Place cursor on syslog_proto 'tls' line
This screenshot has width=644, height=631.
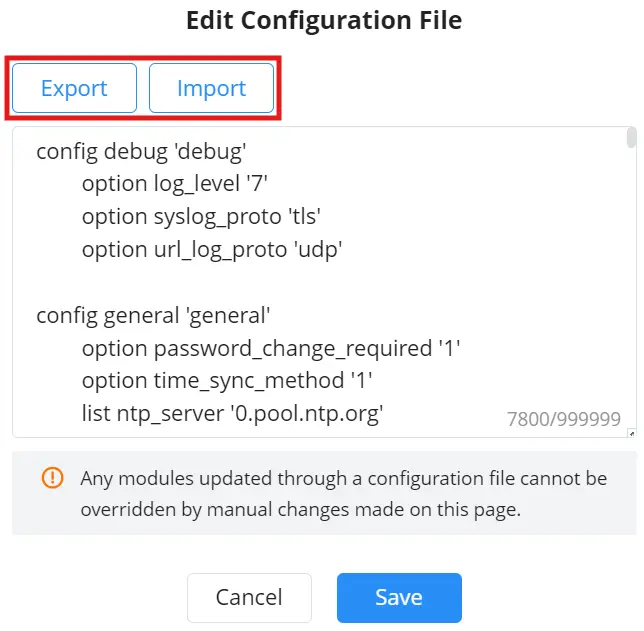(201, 216)
